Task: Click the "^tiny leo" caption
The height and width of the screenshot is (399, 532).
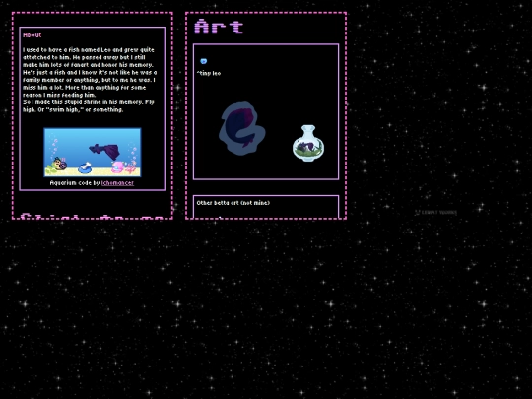Action: [209, 73]
